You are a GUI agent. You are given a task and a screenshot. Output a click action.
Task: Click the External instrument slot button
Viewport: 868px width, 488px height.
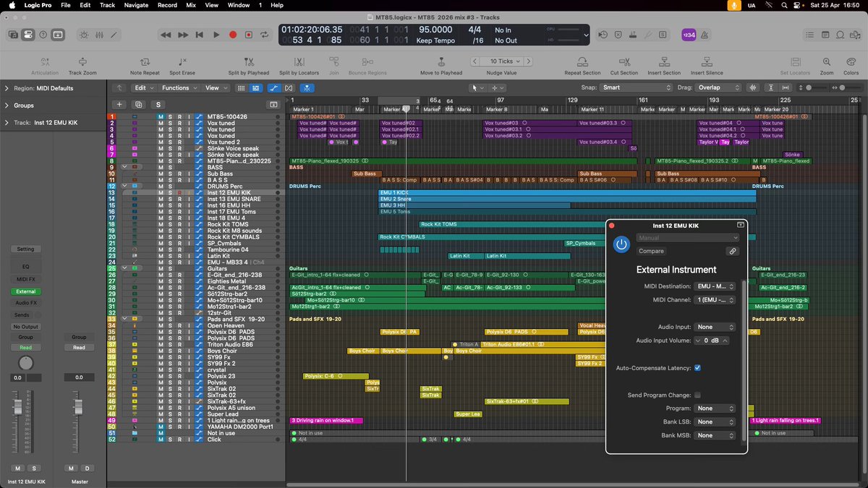tap(26, 291)
